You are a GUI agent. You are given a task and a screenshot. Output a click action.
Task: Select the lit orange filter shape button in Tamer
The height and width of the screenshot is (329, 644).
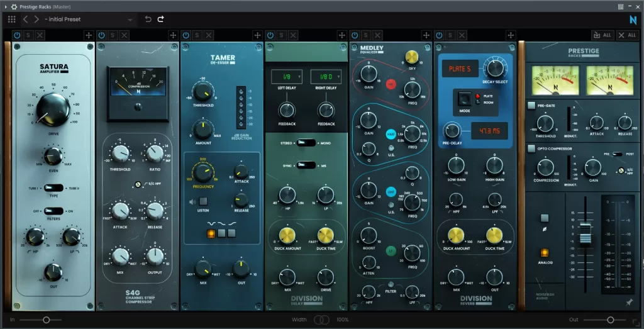pyautogui.click(x=211, y=233)
